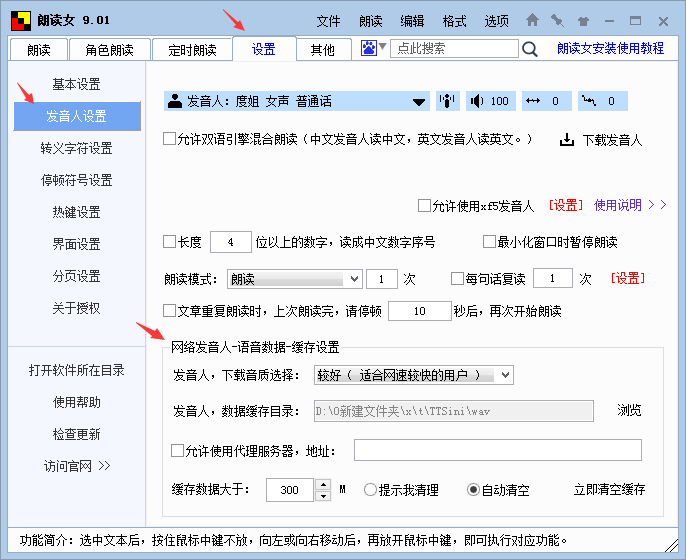Open 分页设置 in sidebar

[x=77, y=276]
